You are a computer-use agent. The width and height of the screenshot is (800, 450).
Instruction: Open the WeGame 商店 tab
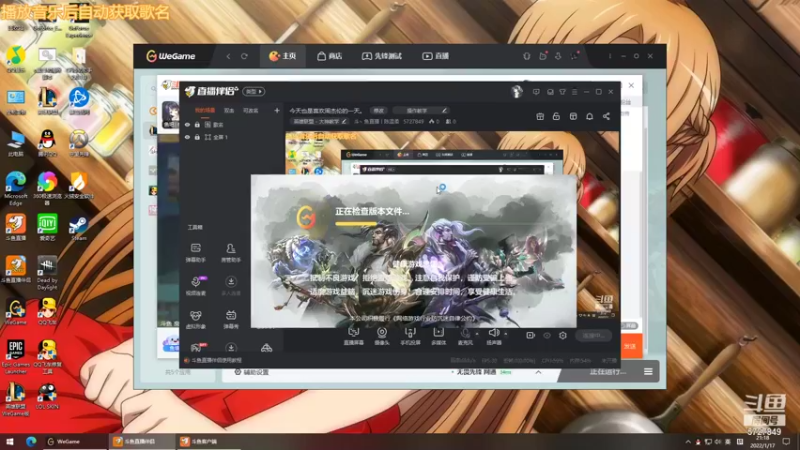point(330,56)
